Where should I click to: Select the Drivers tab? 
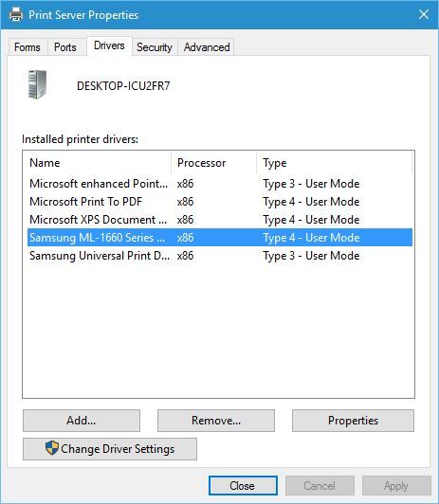(109, 45)
